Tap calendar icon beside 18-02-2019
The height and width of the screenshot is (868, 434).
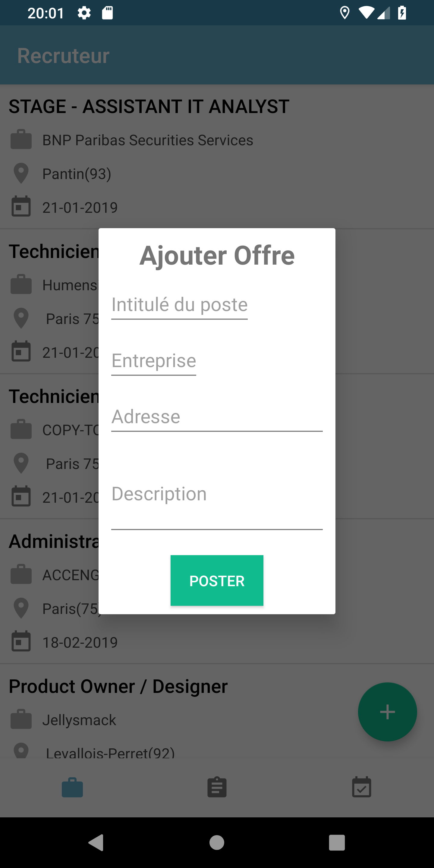[x=21, y=642]
